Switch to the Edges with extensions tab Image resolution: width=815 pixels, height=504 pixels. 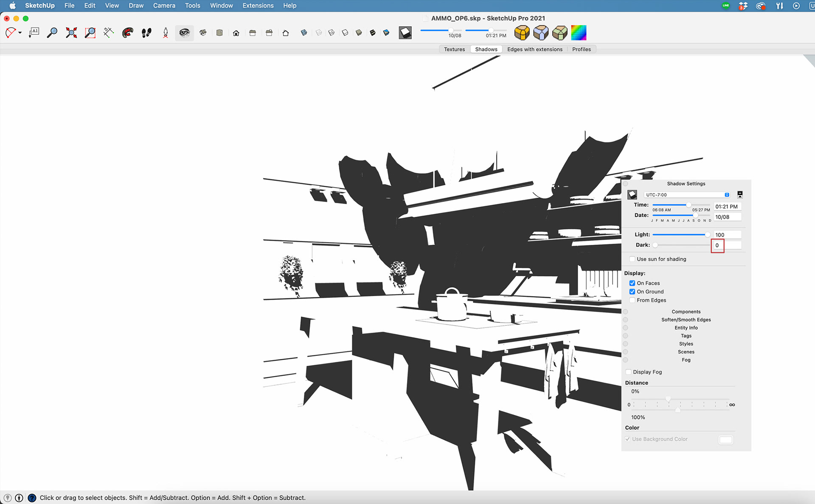tap(534, 49)
